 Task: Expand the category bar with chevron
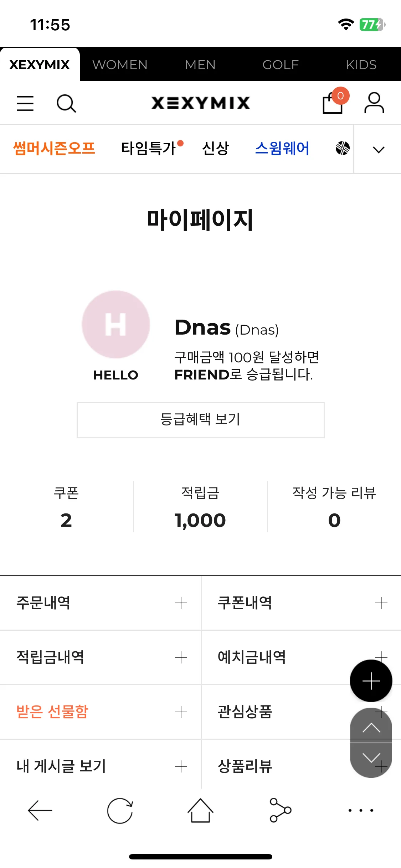tap(379, 150)
